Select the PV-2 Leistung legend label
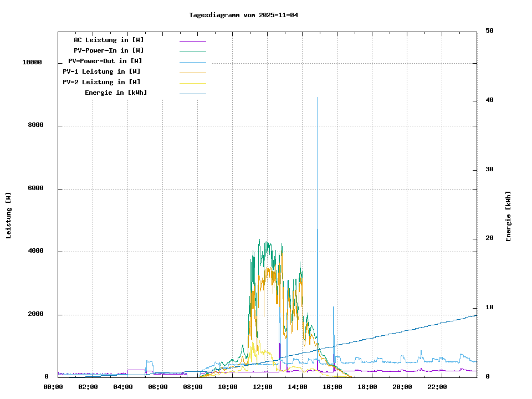The image size is (532, 399). pyautogui.click(x=101, y=82)
